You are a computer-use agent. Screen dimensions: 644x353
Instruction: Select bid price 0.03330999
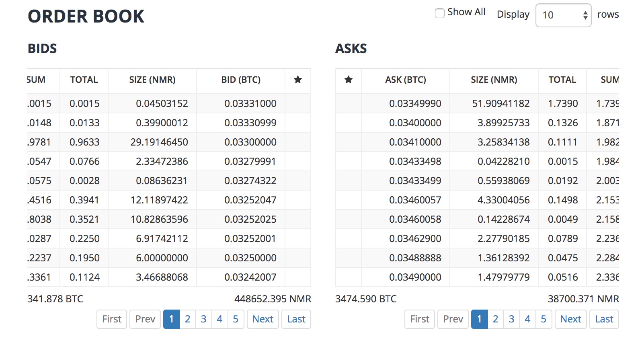pyautogui.click(x=250, y=123)
